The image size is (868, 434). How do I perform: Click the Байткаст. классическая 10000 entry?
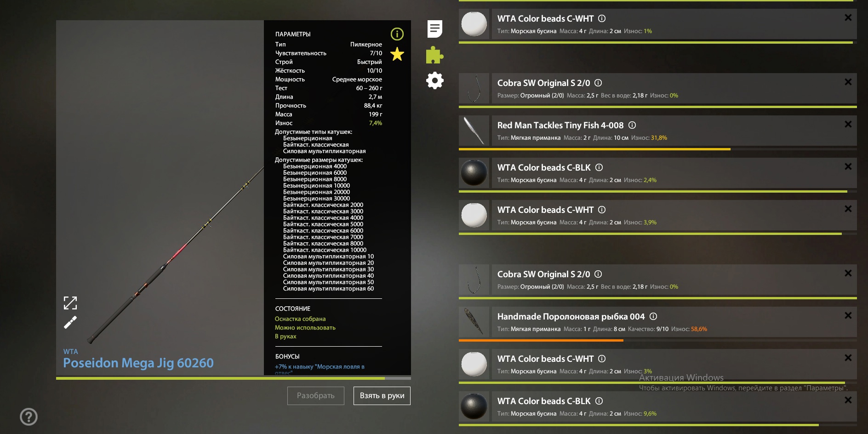click(325, 250)
